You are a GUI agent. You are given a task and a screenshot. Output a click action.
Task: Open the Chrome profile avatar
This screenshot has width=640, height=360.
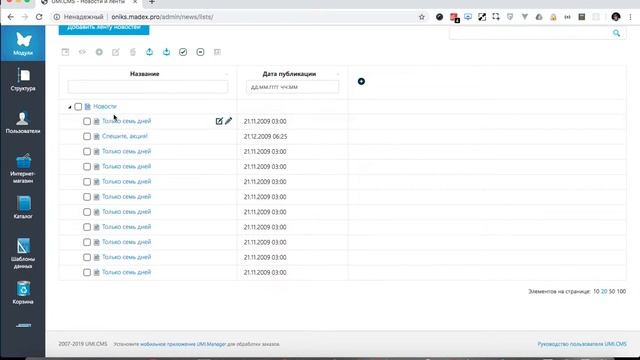click(616, 17)
